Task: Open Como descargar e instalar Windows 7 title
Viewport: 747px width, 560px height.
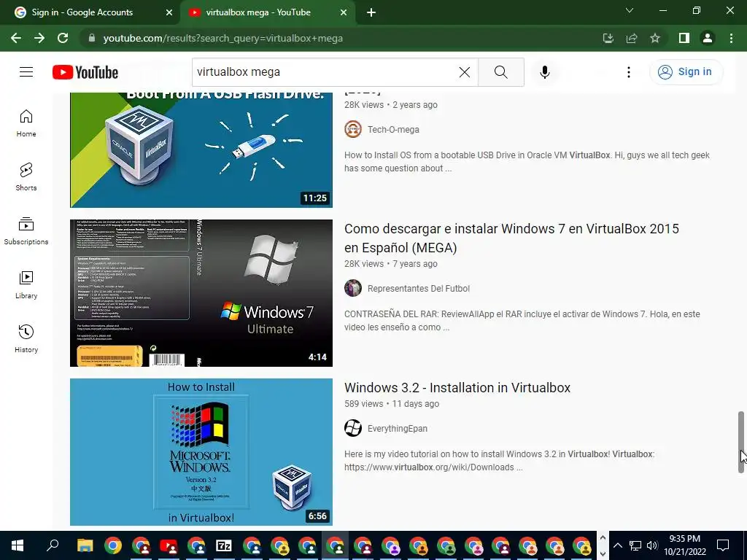Action: (511, 238)
